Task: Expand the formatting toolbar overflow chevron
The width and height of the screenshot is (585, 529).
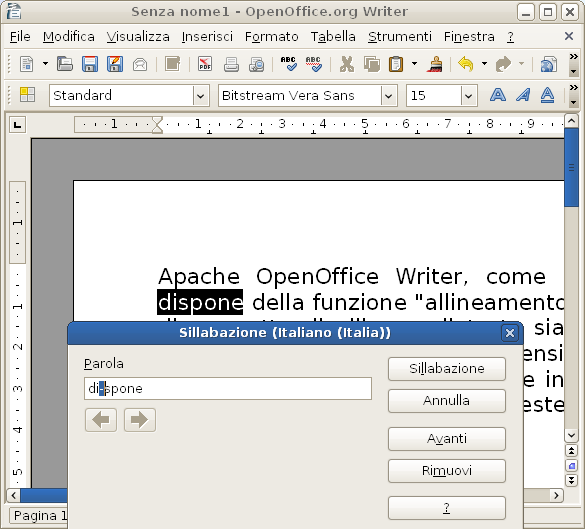Action: pyautogui.click(x=573, y=88)
